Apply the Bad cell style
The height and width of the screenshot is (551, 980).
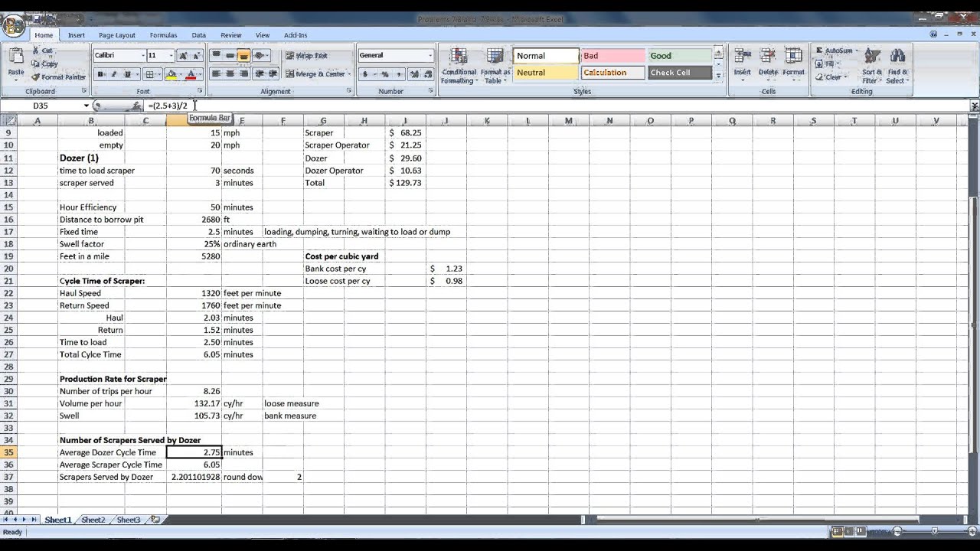point(612,56)
